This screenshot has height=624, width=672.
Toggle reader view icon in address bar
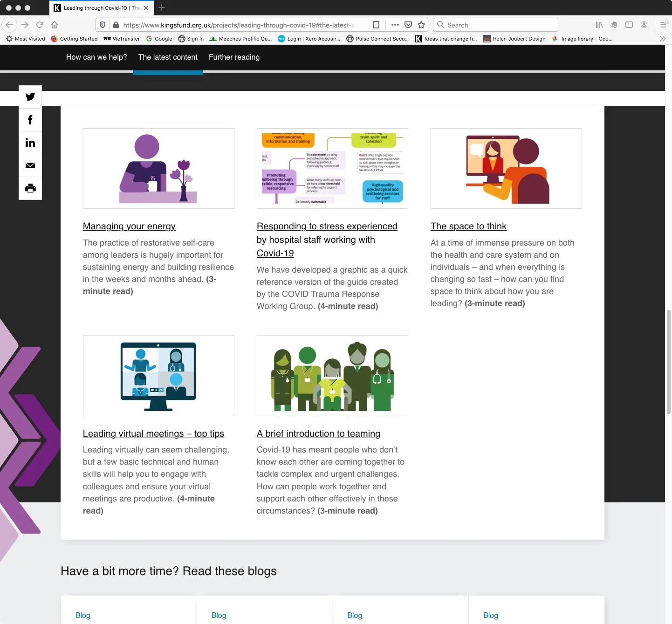[x=376, y=25]
